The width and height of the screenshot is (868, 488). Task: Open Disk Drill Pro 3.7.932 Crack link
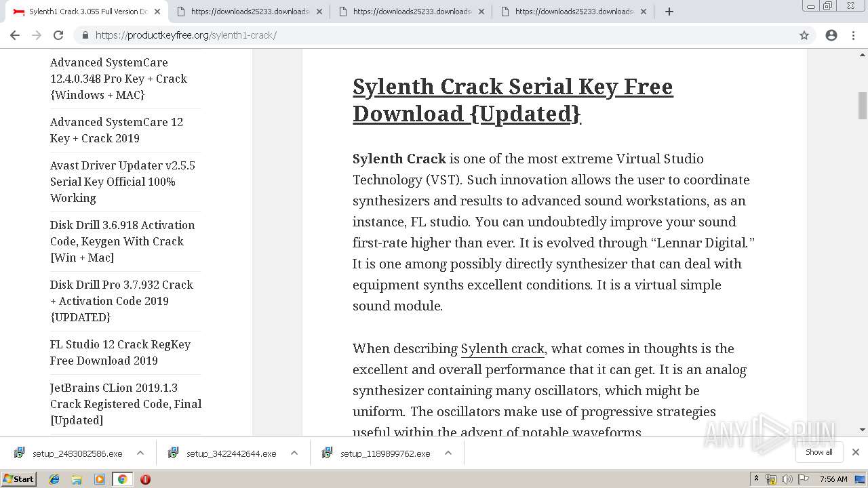(122, 301)
